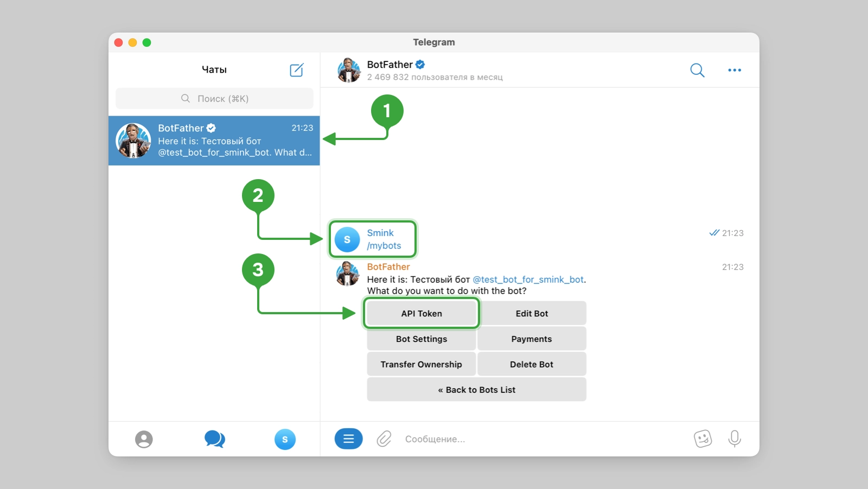This screenshot has width=868, height=489.
Task: Click the microphone voice message icon
Action: tap(735, 439)
